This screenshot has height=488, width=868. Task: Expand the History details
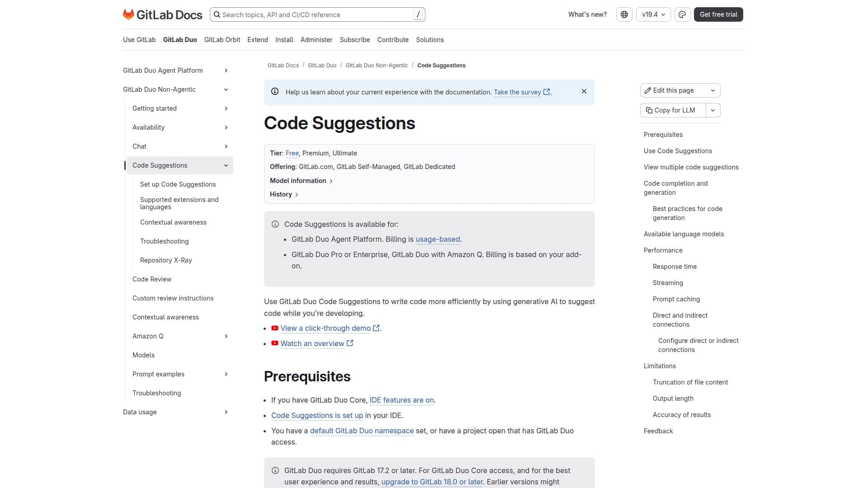tap(284, 194)
